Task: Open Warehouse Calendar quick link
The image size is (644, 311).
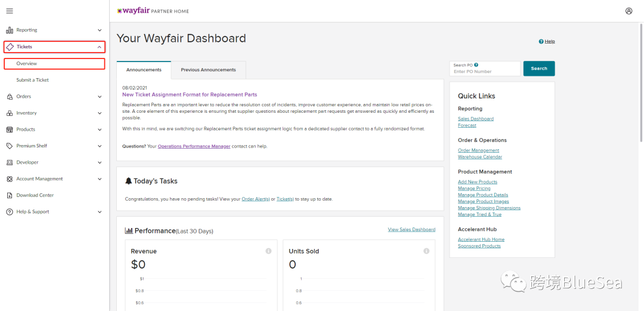Action: pos(479,157)
